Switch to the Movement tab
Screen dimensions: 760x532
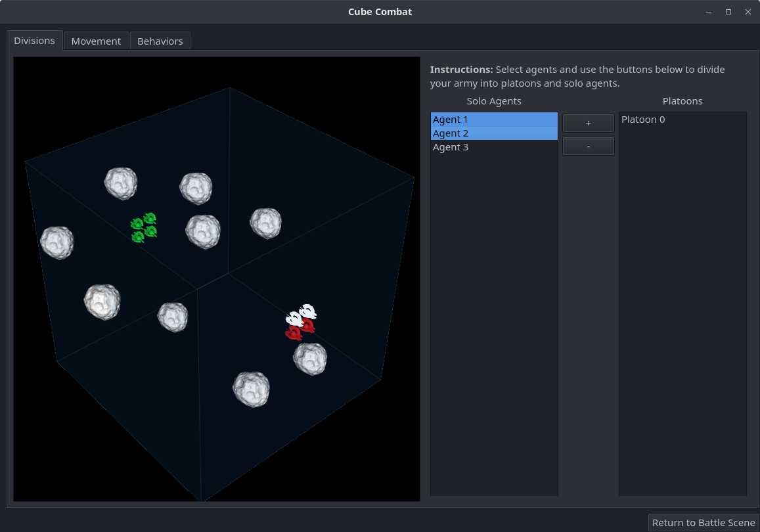[x=96, y=41]
